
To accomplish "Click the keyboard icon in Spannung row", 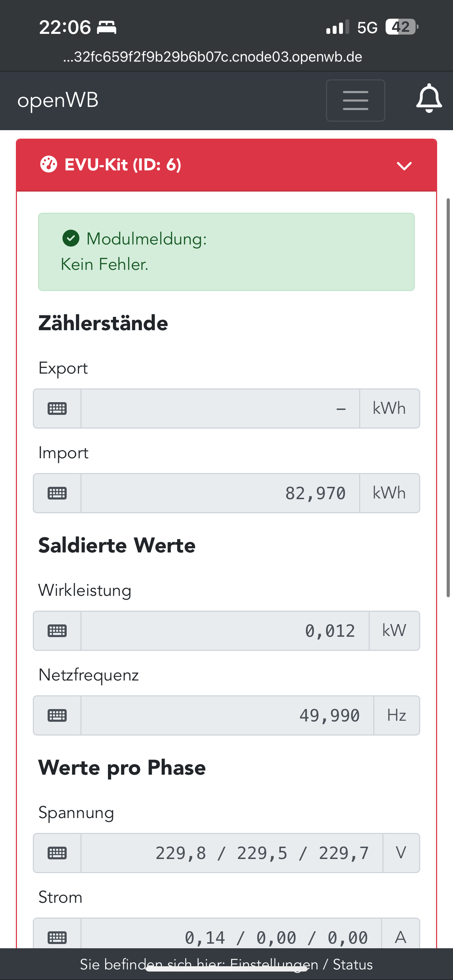I will click(57, 853).
